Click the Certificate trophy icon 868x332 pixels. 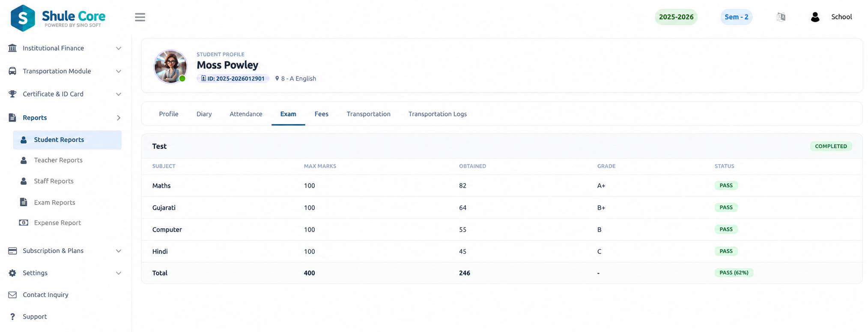[x=12, y=94]
